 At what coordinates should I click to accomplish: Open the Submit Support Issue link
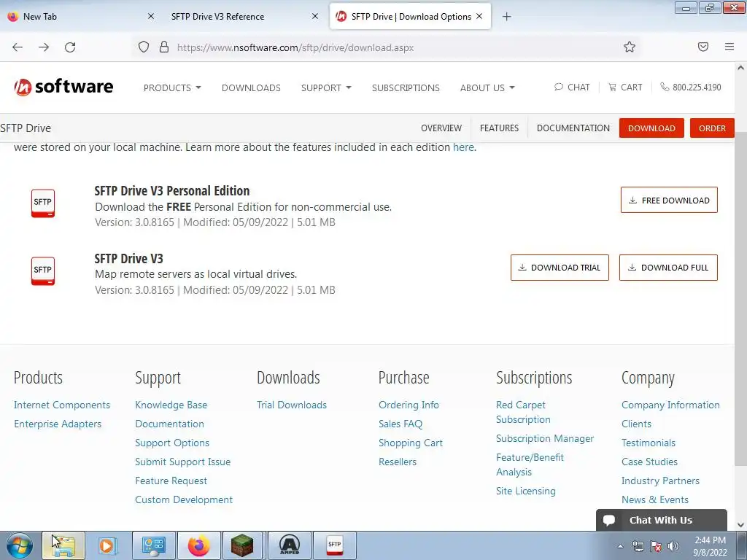coord(182,462)
